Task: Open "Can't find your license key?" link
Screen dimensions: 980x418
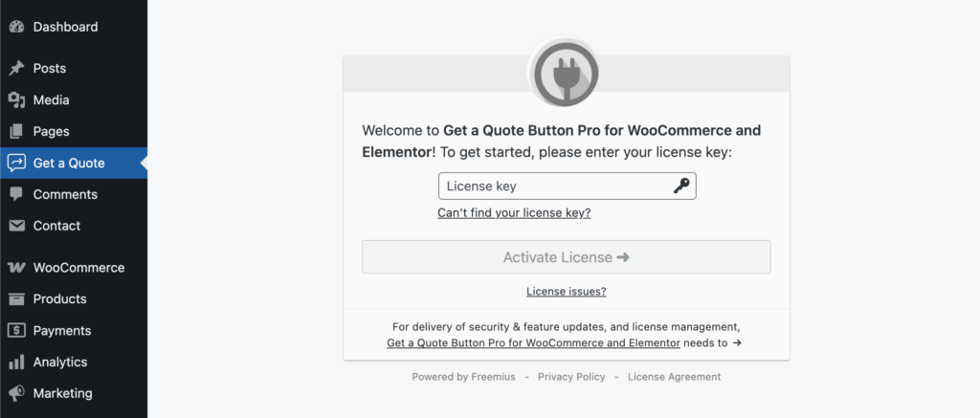Action: tap(514, 213)
